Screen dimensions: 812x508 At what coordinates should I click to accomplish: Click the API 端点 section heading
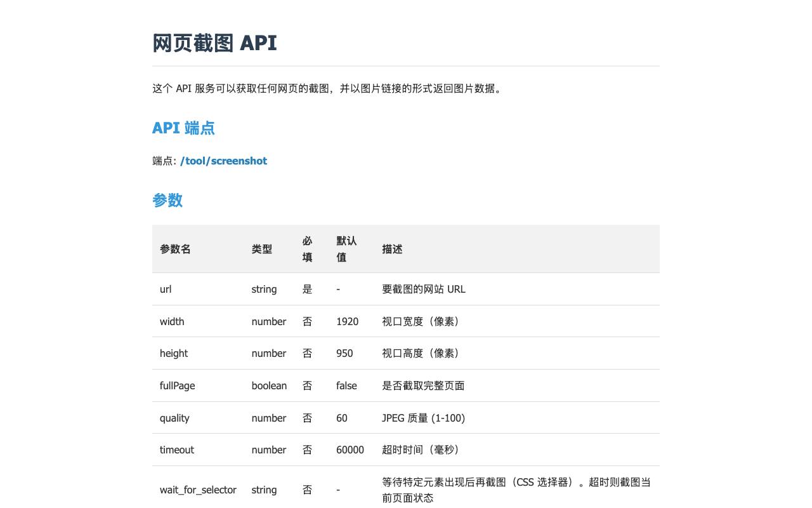tap(183, 128)
